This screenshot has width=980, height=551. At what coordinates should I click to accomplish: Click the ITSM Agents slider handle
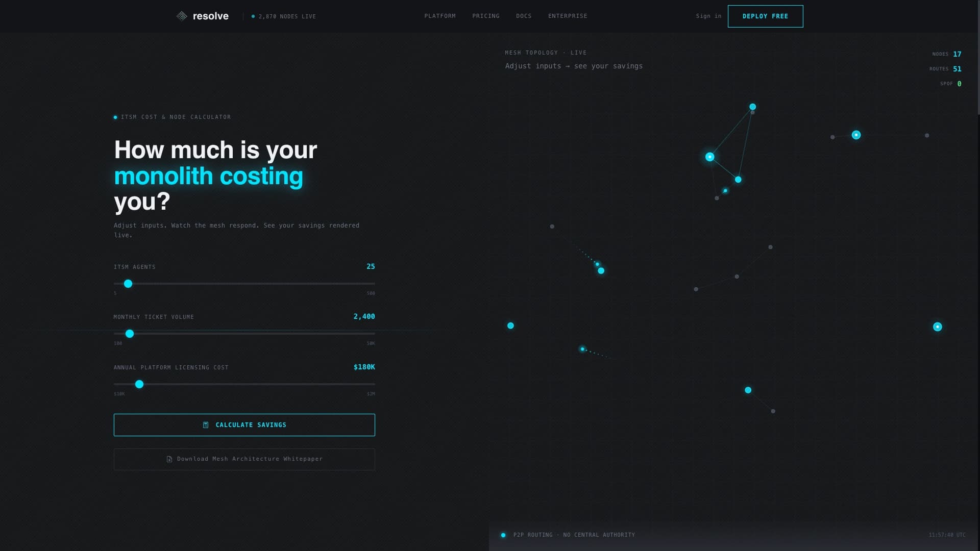[x=128, y=284]
